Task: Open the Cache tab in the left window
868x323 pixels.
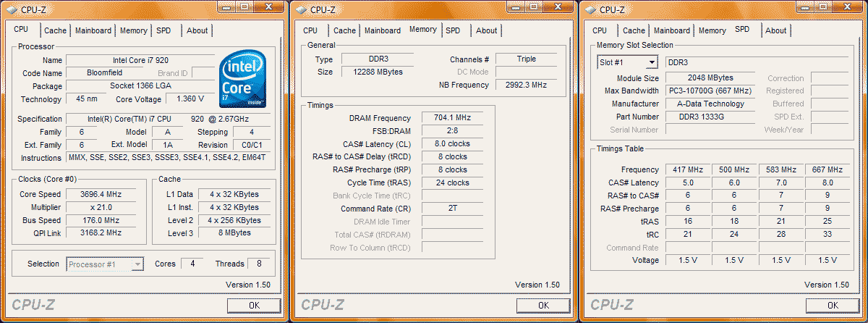Action: [x=56, y=30]
